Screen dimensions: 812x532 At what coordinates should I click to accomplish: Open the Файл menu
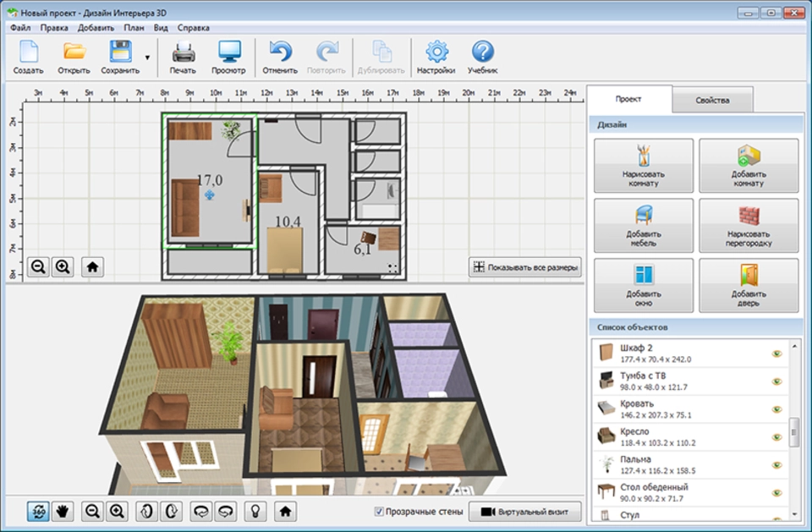pos(20,28)
